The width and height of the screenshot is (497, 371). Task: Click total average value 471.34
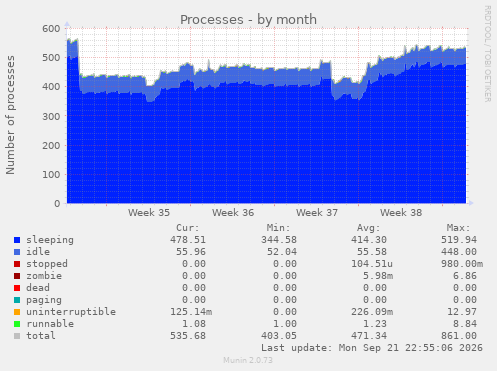pyautogui.click(x=369, y=336)
